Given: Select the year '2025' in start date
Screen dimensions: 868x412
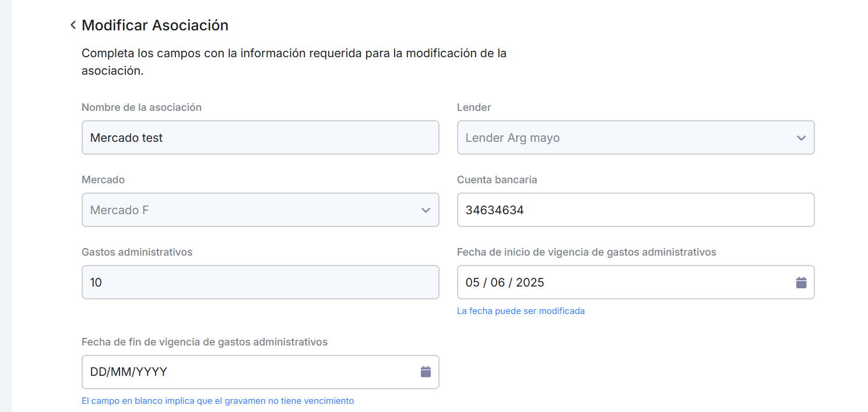Looking at the screenshot, I should pos(529,282).
